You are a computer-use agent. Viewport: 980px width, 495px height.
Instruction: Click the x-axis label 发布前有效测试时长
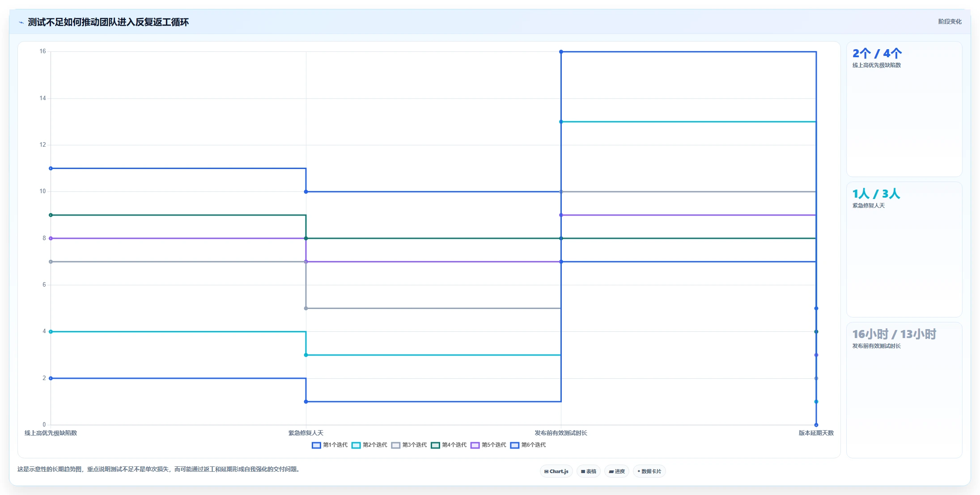[x=561, y=433]
